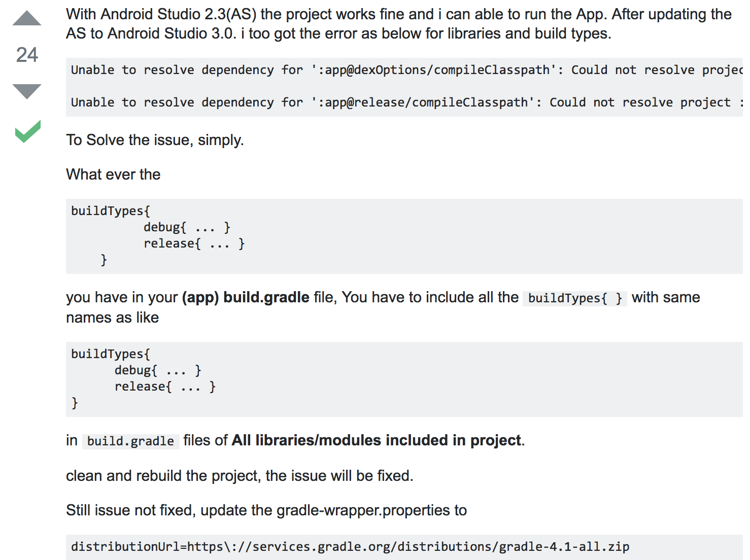Click the inline code 'build.gradle'
Image resolution: width=750 pixels, height=560 pixels.
point(130,441)
